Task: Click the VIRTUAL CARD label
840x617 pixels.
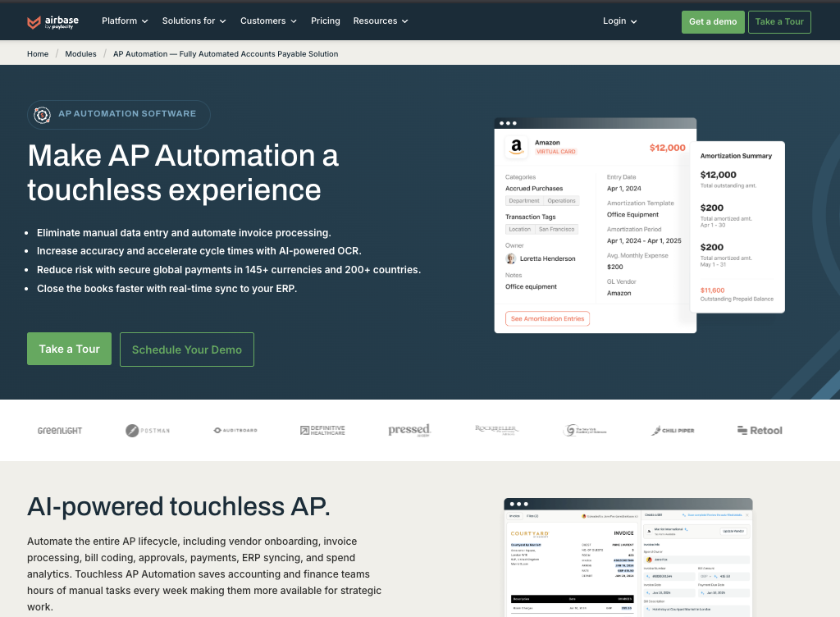Action: click(556, 152)
